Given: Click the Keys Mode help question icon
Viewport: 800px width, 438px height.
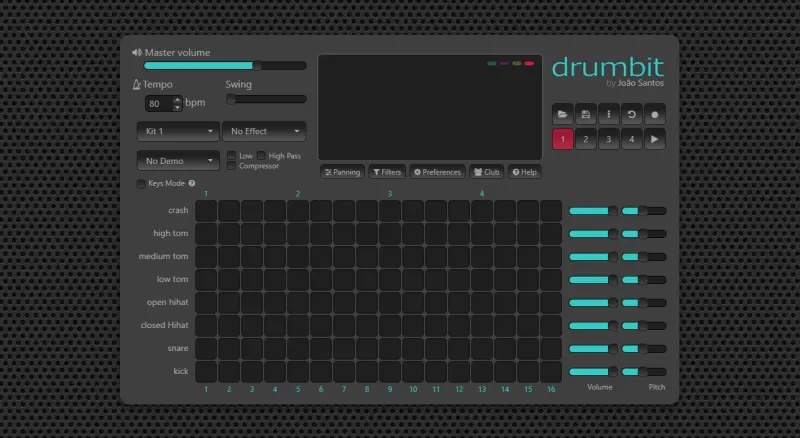Looking at the screenshot, I should [x=191, y=184].
